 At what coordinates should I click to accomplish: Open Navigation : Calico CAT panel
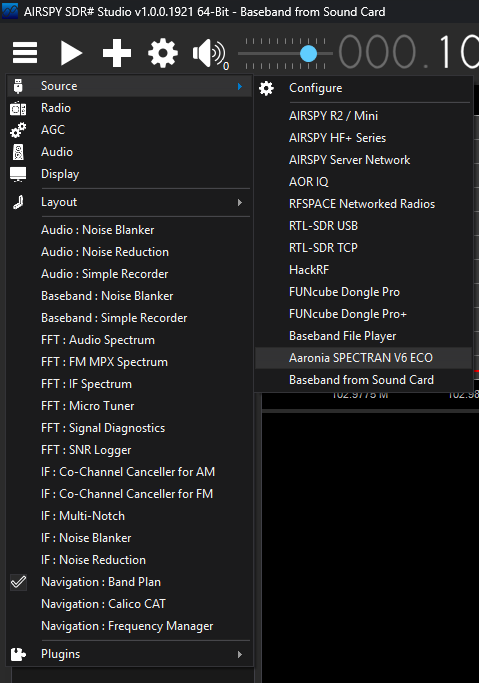pos(130,604)
